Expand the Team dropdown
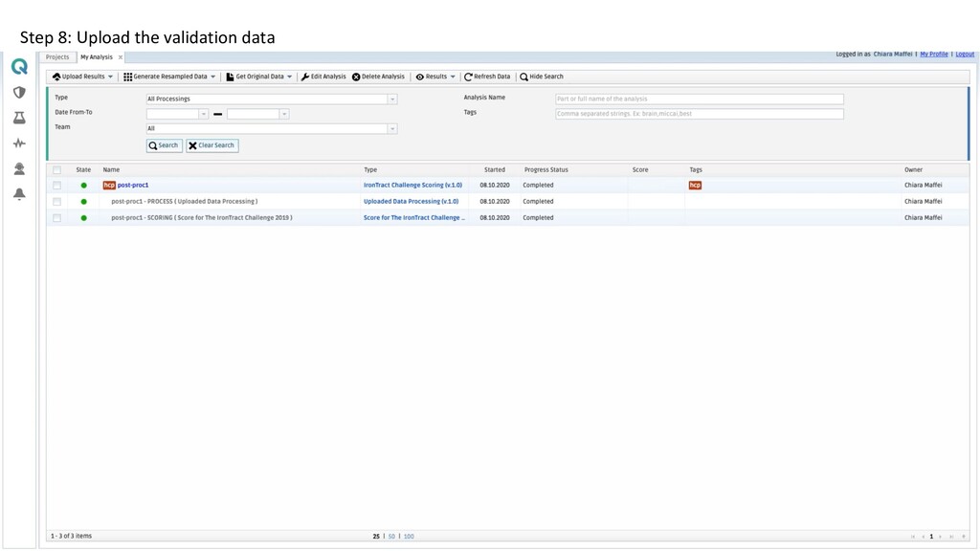This screenshot has height=551, width=980. point(392,129)
